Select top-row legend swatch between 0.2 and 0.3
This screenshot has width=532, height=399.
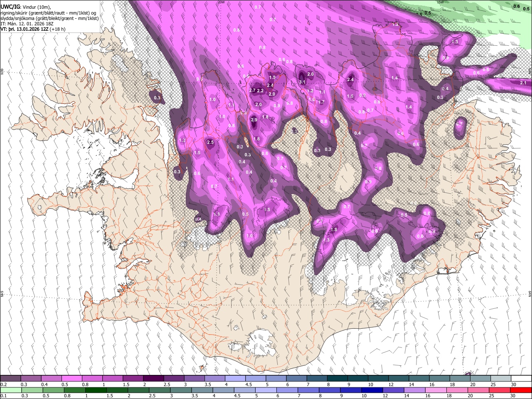coord(10,379)
